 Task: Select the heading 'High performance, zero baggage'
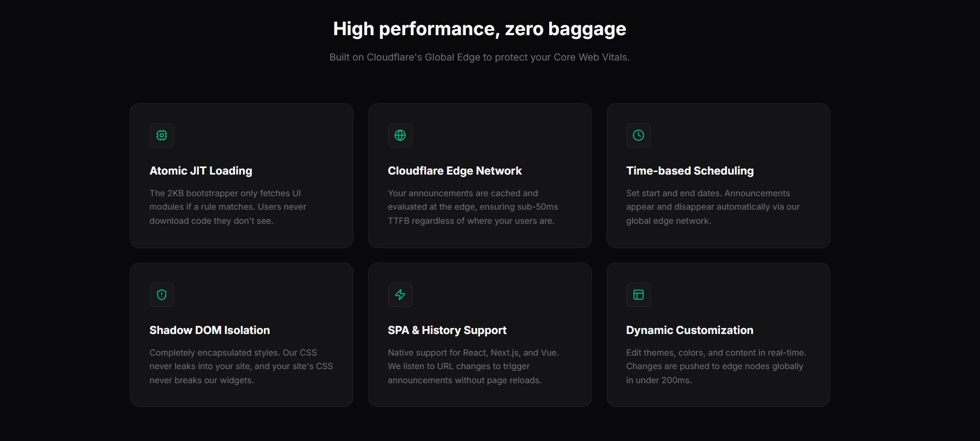tap(479, 29)
